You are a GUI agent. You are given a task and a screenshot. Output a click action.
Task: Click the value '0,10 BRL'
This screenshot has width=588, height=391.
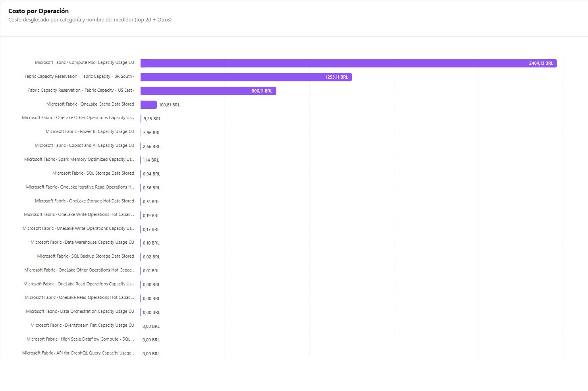(151, 243)
